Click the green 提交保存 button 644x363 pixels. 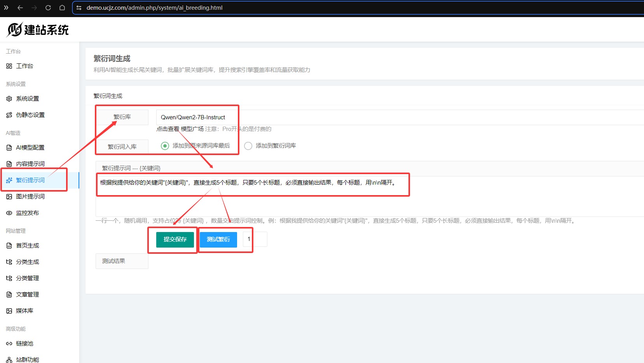175,239
